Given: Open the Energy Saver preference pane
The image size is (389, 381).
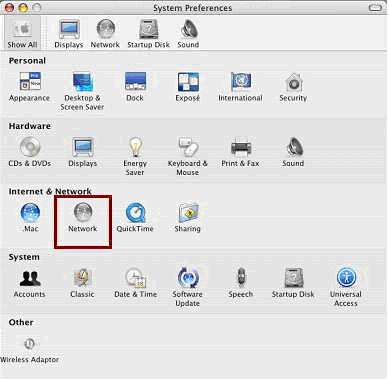Looking at the screenshot, I should coord(135,157).
